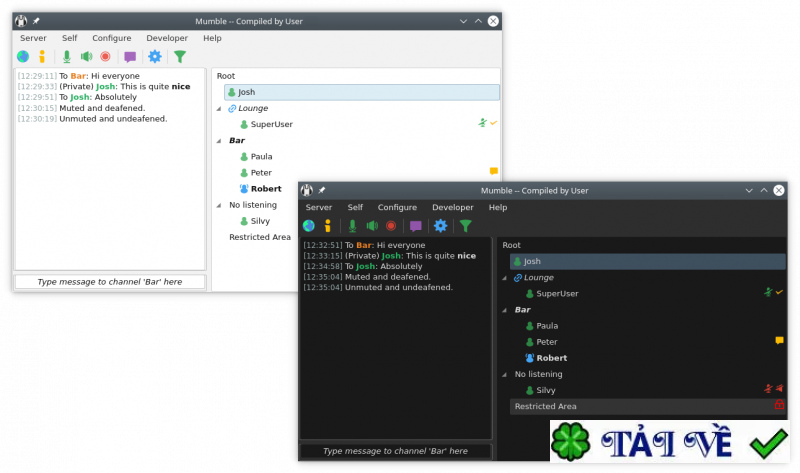Open Server menu in dark window
This screenshot has width=800, height=473.
pyautogui.click(x=319, y=207)
